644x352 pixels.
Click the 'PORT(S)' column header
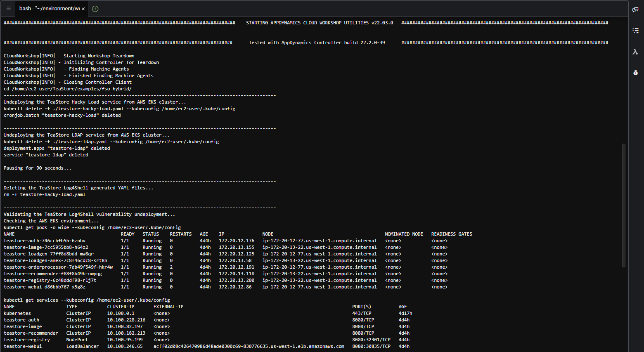click(x=362, y=307)
